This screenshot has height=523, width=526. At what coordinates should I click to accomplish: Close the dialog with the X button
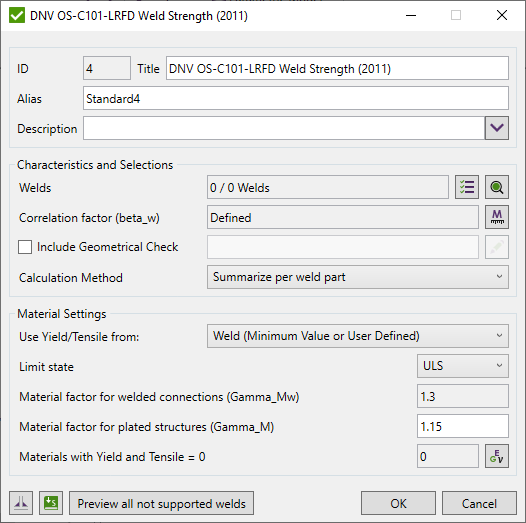pos(502,15)
